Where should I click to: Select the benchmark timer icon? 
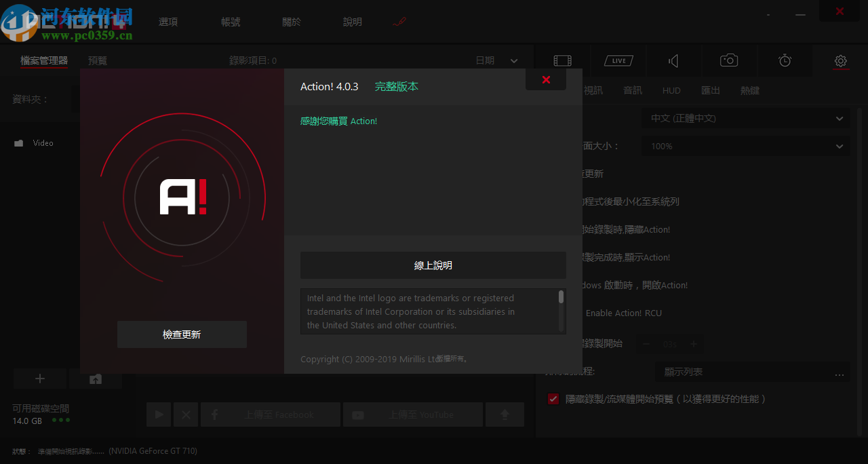784,60
